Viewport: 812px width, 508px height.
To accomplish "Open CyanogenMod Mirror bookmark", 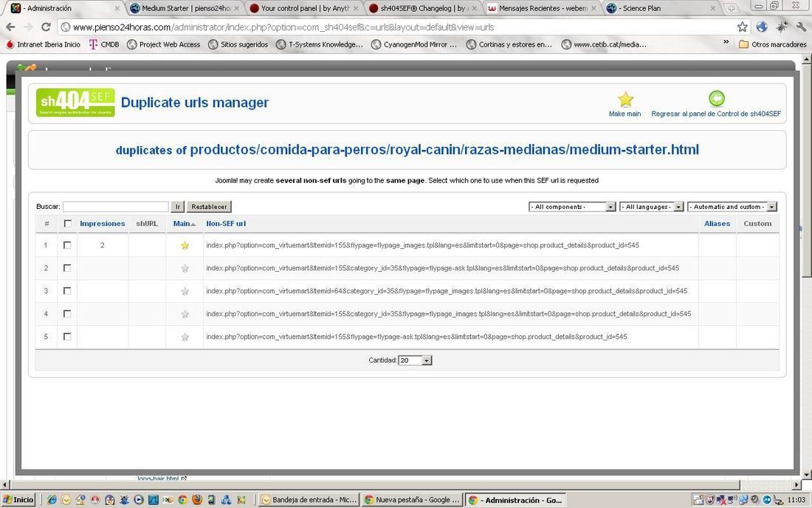I will click(x=414, y=44).
